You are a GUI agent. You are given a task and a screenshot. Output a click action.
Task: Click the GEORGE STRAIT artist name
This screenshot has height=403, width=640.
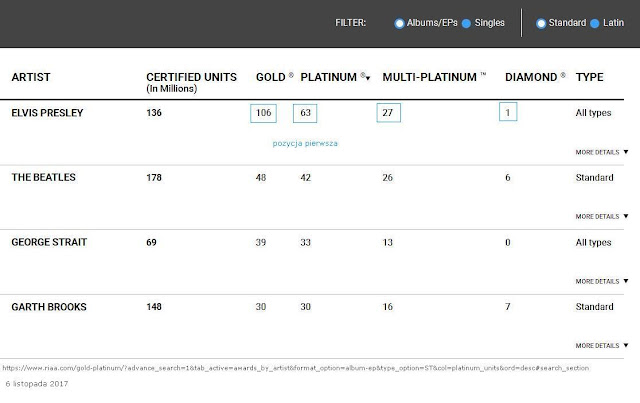49,242
